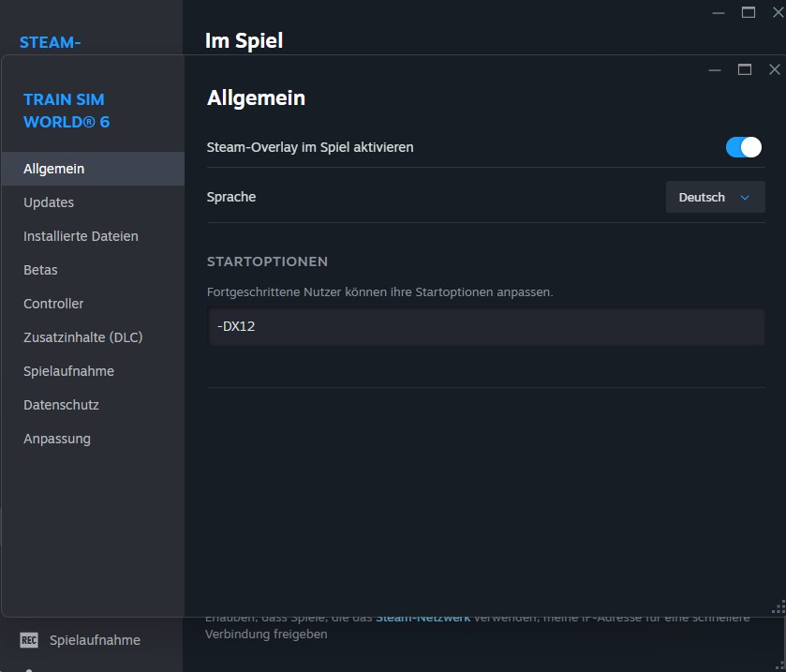Go to Installierte Dateien section
786x672 pixels.
(81, 236)
